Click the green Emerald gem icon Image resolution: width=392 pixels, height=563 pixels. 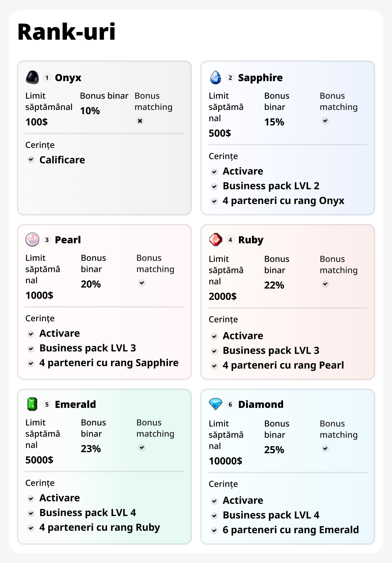click(32, 404)
